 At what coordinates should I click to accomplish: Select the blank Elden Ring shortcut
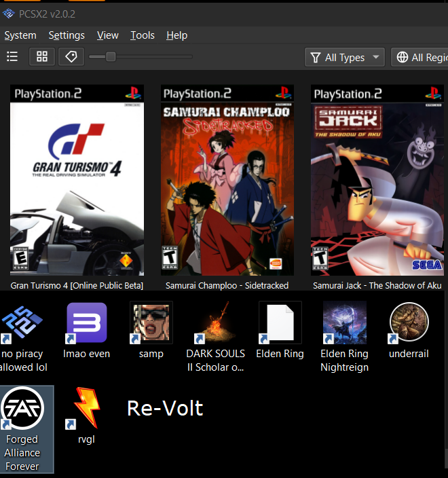tap(280, 331)
